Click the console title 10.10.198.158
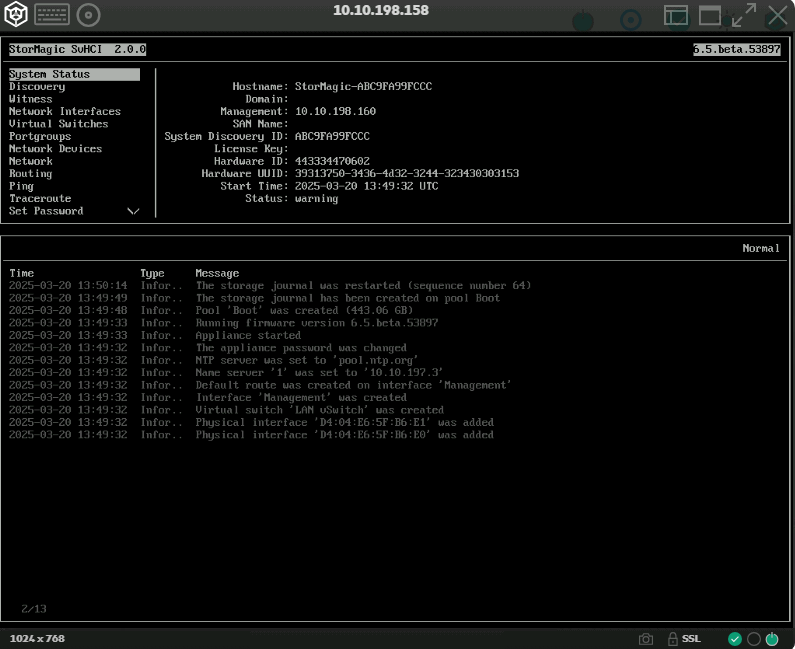The width and height of the screenshot is (795, 649). [381, 10]
